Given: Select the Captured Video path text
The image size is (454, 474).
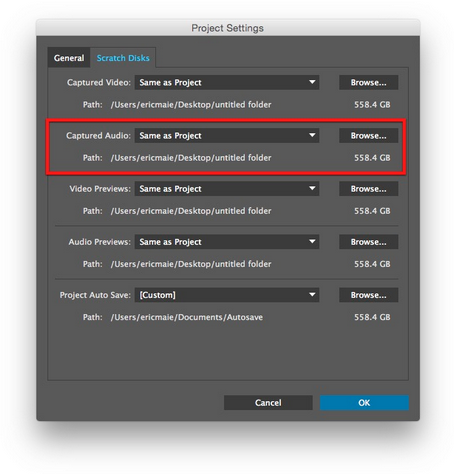Looking at the screenshot, I should [x=191, y=105].
